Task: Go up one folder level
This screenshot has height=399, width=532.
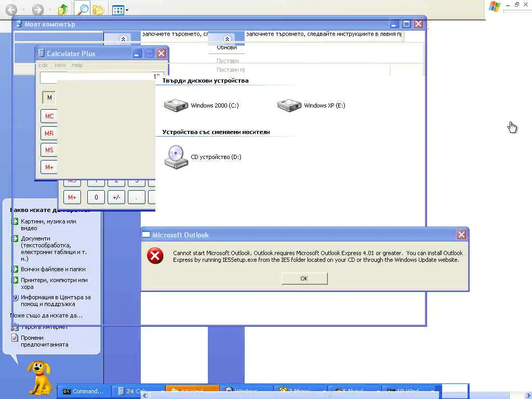Action: click(63, 9)
